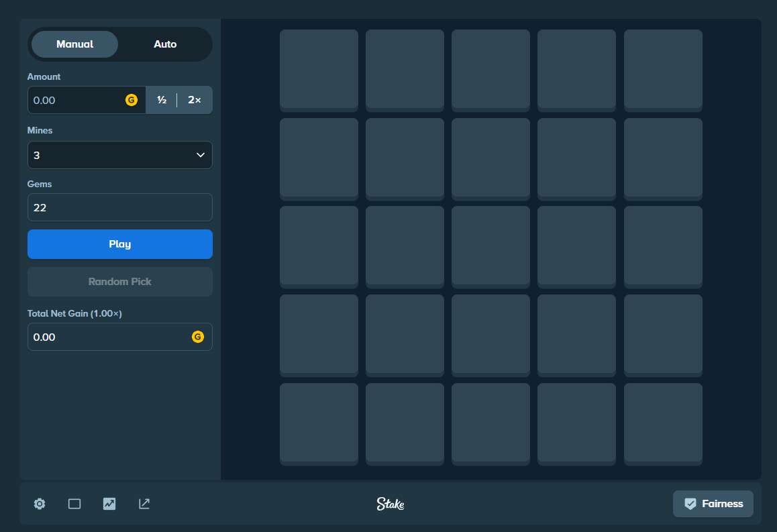Click the pop-out game arrow icon
Viewport: 777px width, 532px height.
pyautogui.click(x=144, y=504)
